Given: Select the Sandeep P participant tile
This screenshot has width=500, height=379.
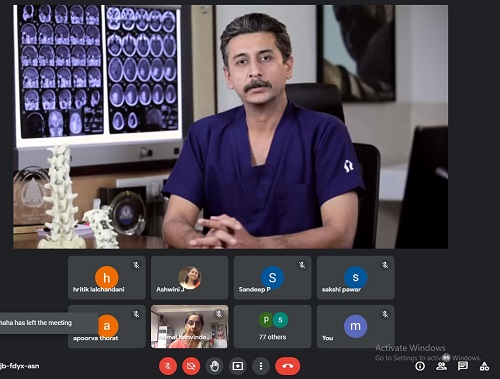Looking at the screenshot, I should click(x=272, y=278).
